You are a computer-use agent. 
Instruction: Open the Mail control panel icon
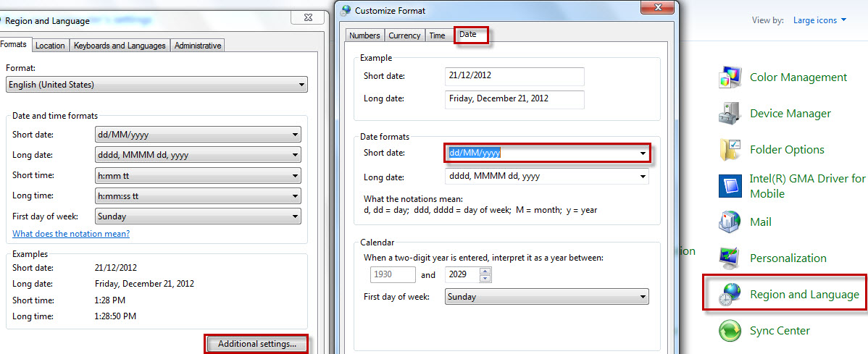point(730,222)
